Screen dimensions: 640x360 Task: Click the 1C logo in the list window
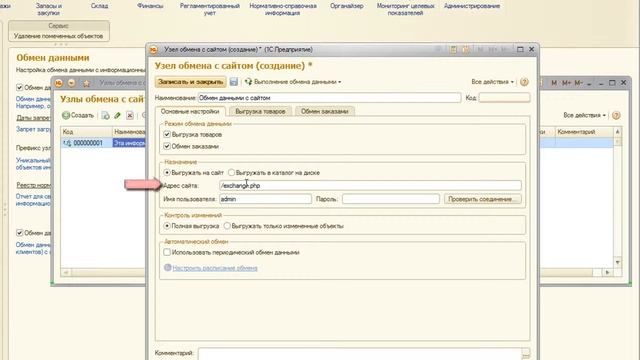[x=58, y=83]
